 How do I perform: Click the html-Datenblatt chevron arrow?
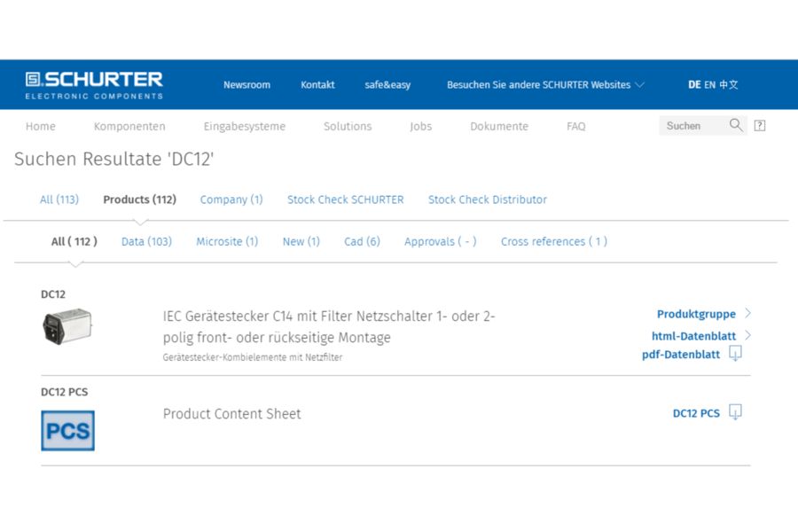747,335
